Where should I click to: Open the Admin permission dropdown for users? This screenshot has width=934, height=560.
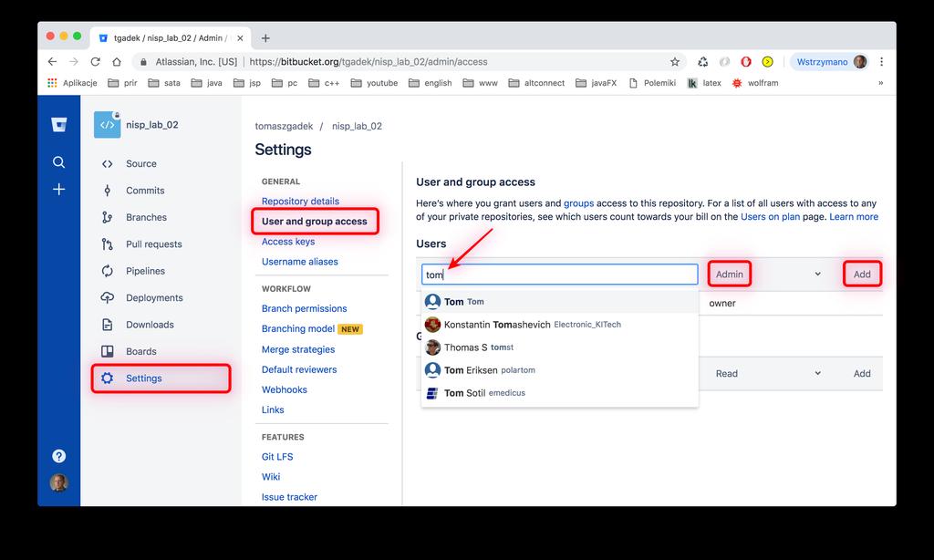coord(768,274)
